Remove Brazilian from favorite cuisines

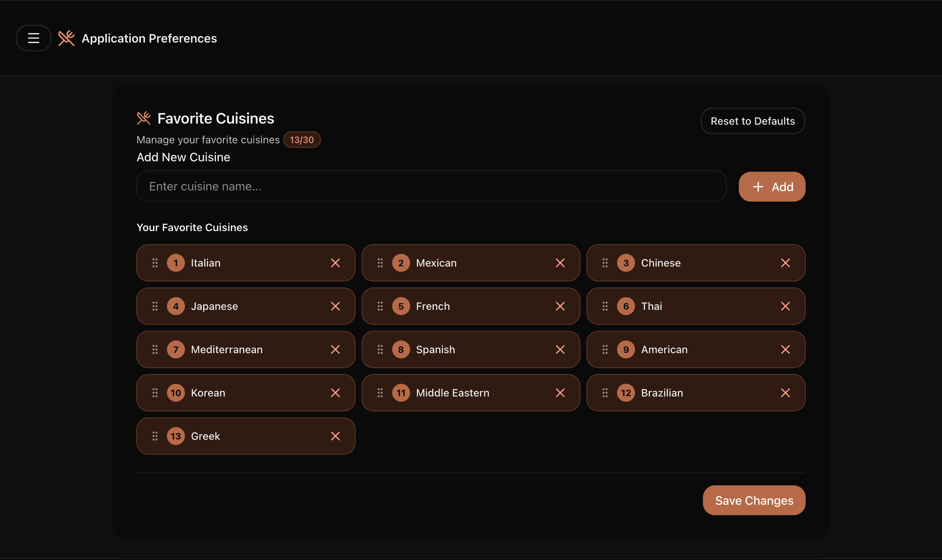[785, 392]
